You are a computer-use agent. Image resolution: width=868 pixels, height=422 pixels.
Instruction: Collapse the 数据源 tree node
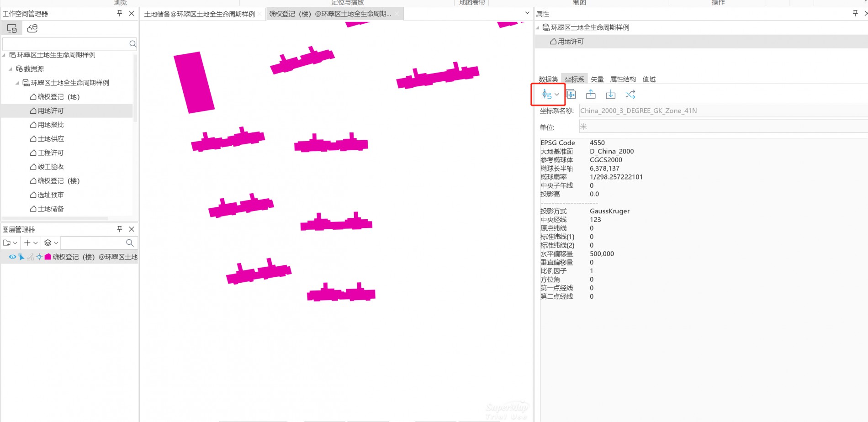click(11, 69)
